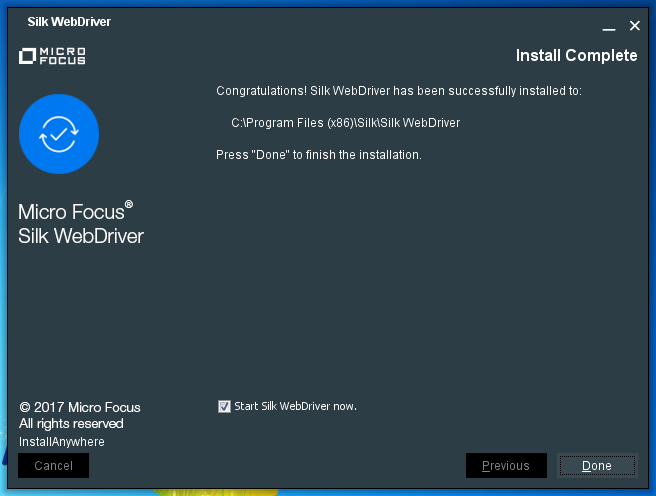Image resolution: width=656 pixels, height=496 pixels.
Task: Click the blue install-complete checkmark icon
Action: (x=59, y=134)
